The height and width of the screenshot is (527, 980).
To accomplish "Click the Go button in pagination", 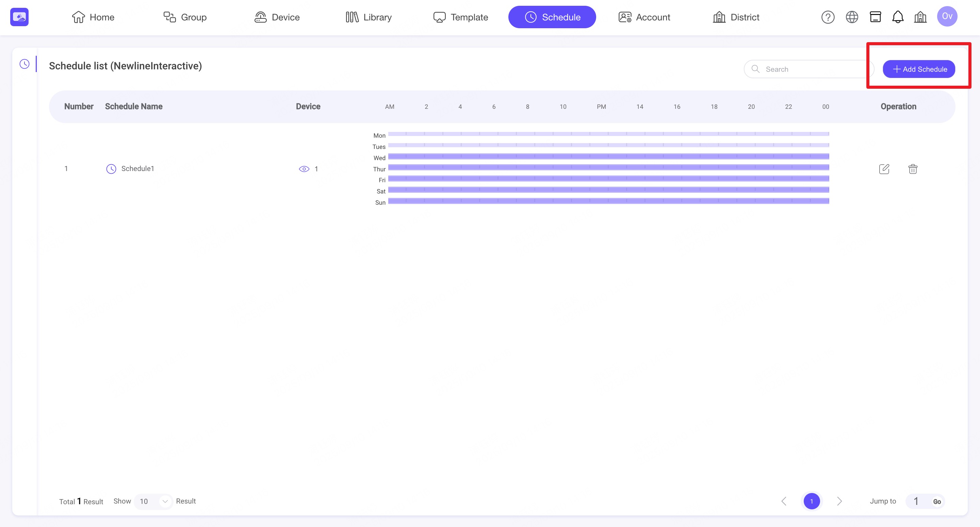I will coord(937,502).
